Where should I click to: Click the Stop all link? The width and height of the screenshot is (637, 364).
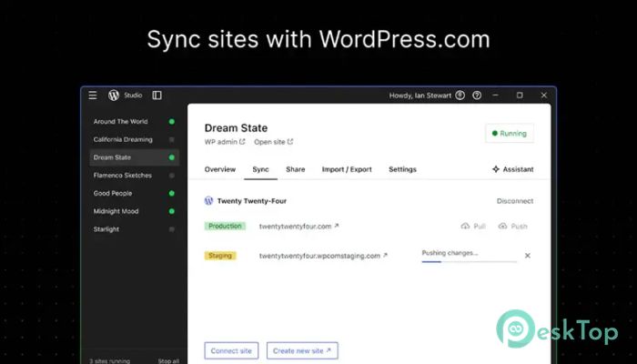click(168, 360)
